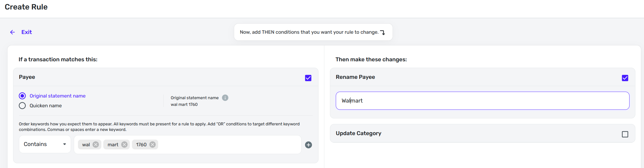Image resolution: width=644 pixels, height=168 pixels.
Task: Click inside the keywords input area
Action: click(x=228, y=145)
